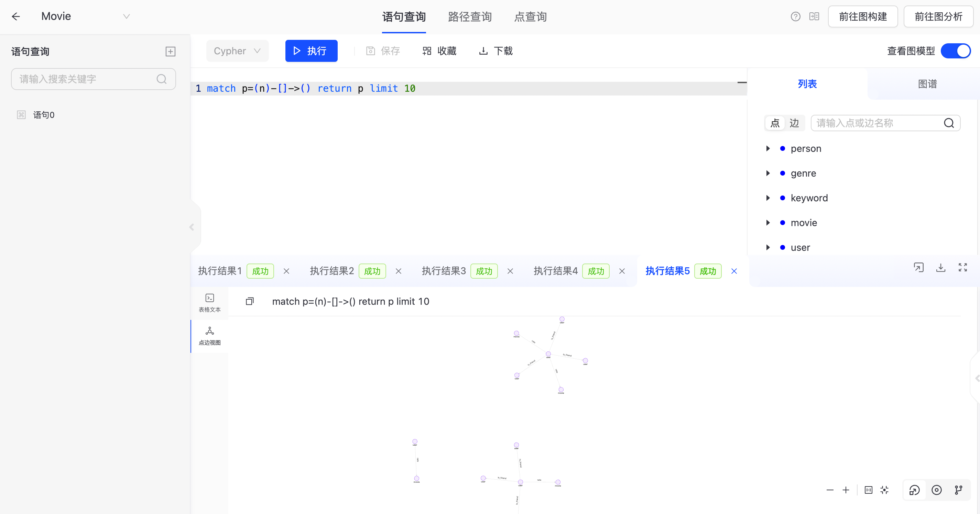Collapse the left sidebar with chevron handle
This screenshot has width=980, height=514.
(192, 227)
